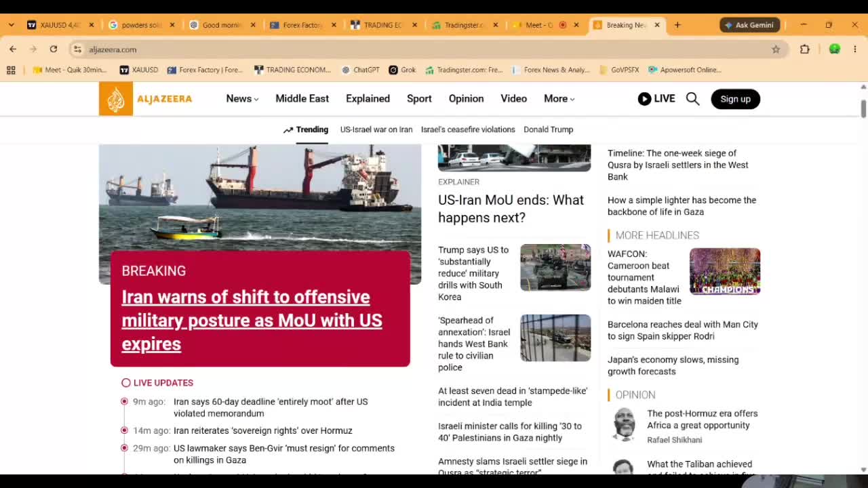
Task: Click the Ask Gemini button
Action: [749, 25]
